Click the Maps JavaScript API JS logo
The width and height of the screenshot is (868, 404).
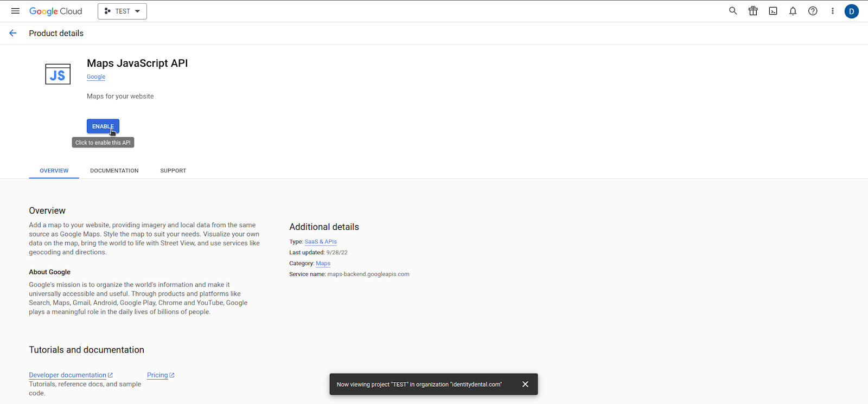(x=58, y=74)
